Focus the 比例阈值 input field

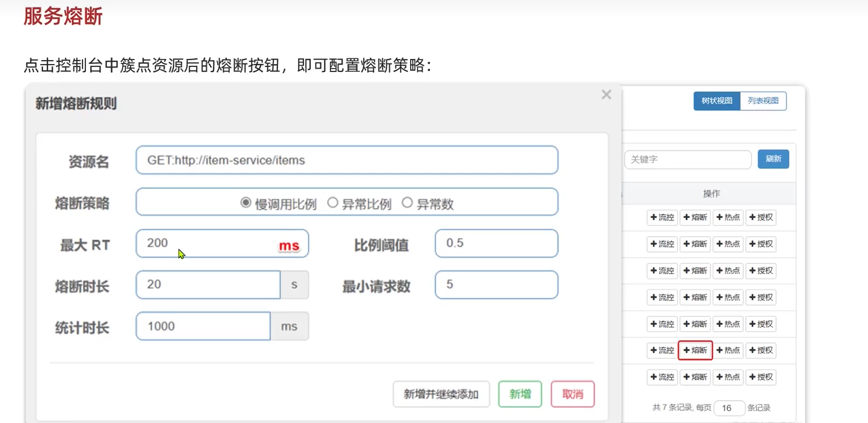pyautogui.click(x=496, y=243)
